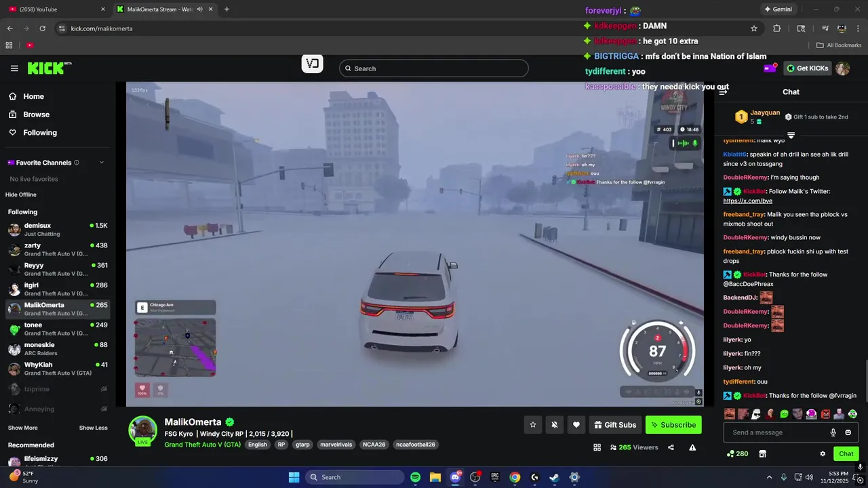Open the emote picker smiley icon

click(848, 432)
